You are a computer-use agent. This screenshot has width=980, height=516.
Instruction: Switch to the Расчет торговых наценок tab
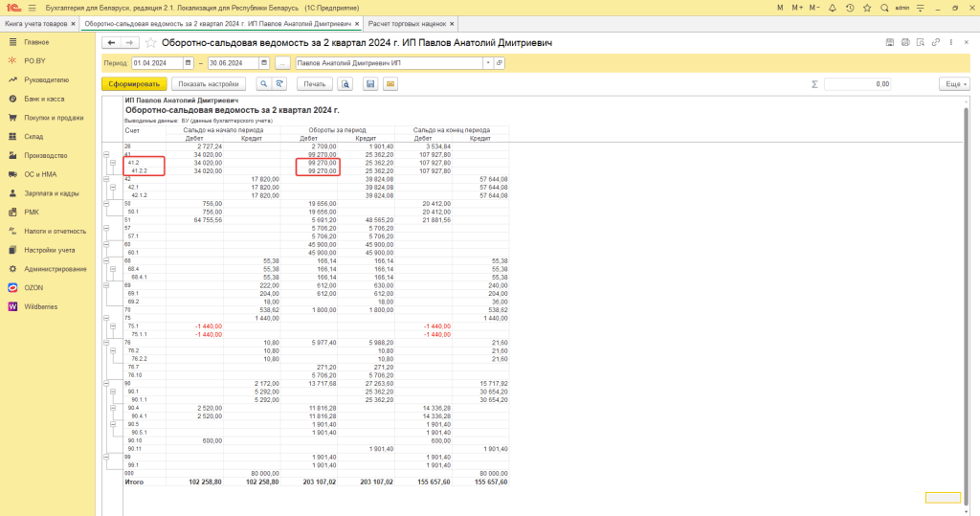click(x=407, y=24)
